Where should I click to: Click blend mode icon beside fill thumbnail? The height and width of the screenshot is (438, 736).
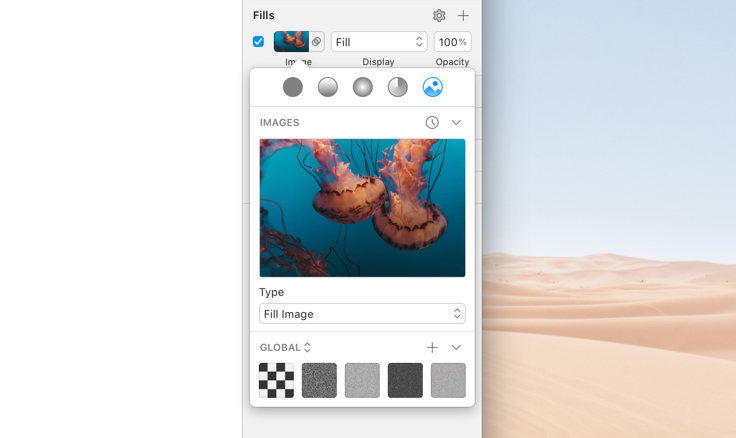316,42
